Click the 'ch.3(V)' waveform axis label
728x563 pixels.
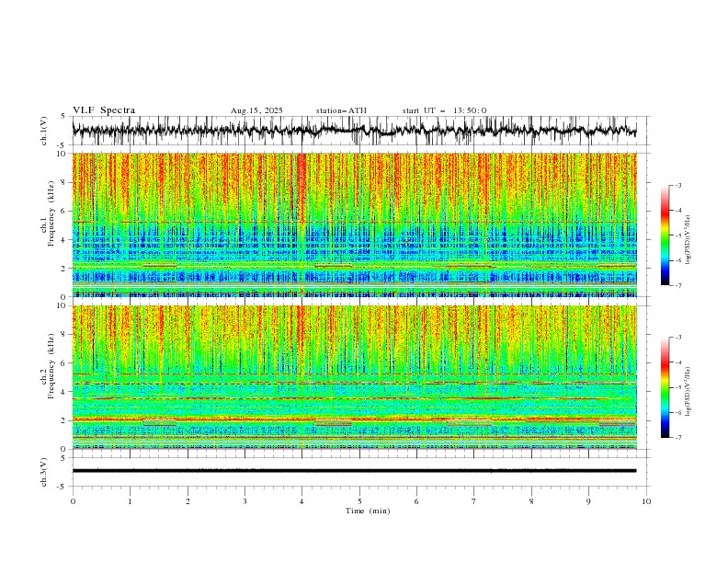click(44, 472)
